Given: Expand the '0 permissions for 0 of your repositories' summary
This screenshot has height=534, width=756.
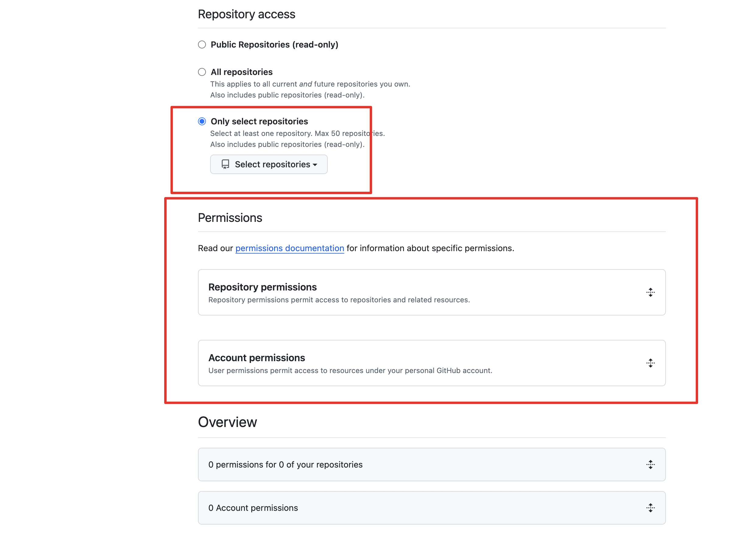Looking at the screenshot, I should (x=285, y=465).
